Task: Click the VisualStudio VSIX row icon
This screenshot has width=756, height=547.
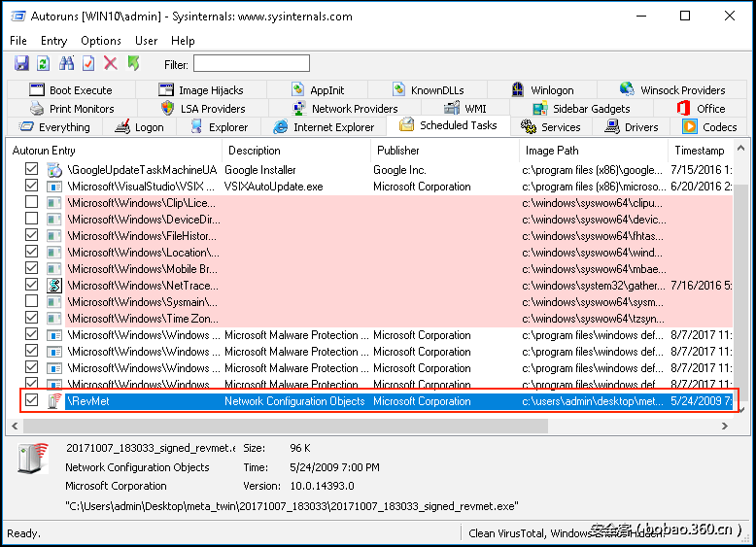Action: point(54,187)
